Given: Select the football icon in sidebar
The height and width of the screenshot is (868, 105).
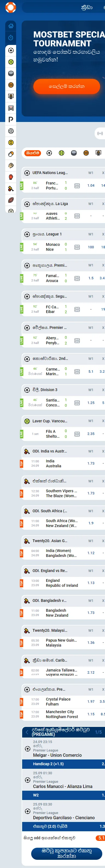Looking at the screenshot, I should (11, 50).
